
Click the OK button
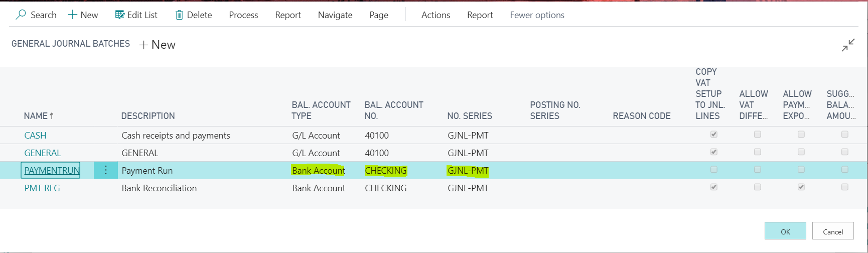[785, 231]
